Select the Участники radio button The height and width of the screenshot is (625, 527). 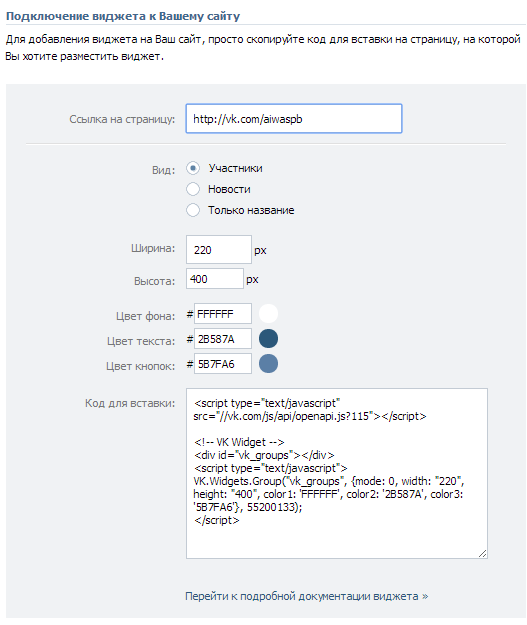[193, 168]
